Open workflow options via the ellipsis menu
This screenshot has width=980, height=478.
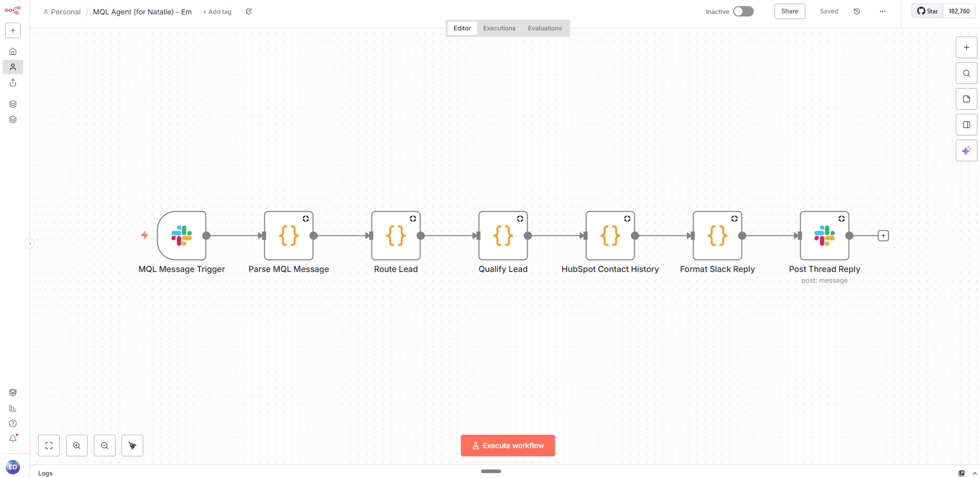click(882, 11)
